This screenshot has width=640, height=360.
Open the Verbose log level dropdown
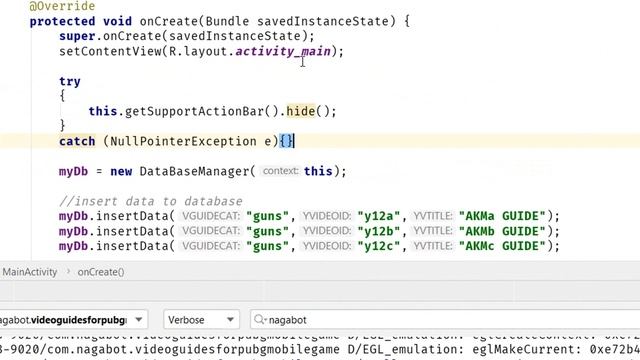(x=201, y=320)
